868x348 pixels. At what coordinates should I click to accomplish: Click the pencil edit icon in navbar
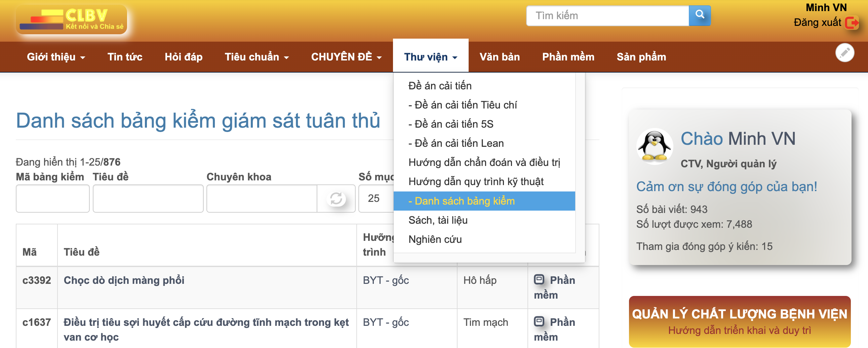pos(844,53)
